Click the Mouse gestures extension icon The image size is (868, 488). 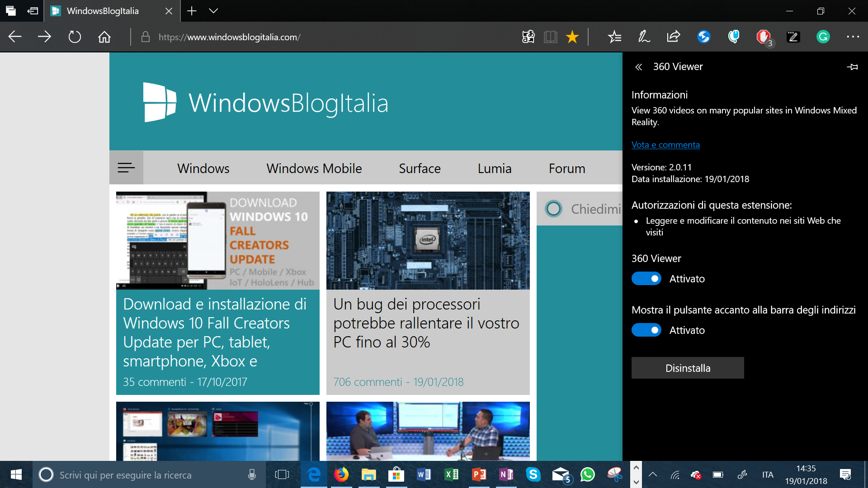733,37
